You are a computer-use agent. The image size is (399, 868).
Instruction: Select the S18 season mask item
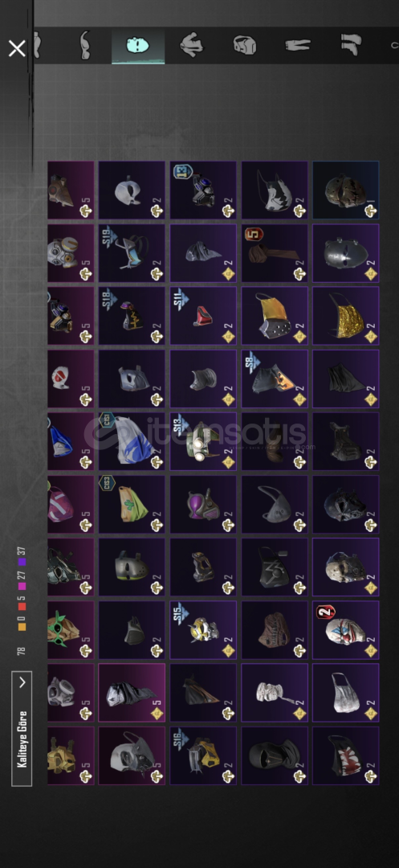[x=132, y=316]
